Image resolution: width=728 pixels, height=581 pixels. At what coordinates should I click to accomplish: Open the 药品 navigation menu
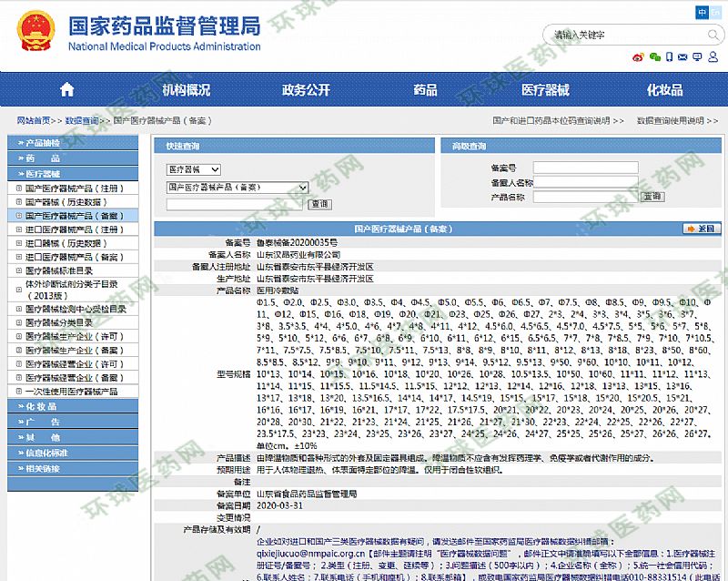425,90
